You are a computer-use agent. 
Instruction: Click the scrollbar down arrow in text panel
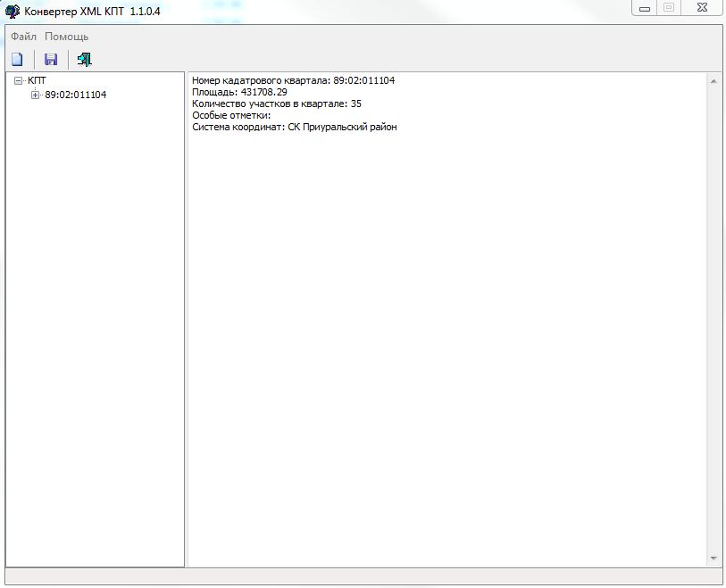click(x=713, y=558)
